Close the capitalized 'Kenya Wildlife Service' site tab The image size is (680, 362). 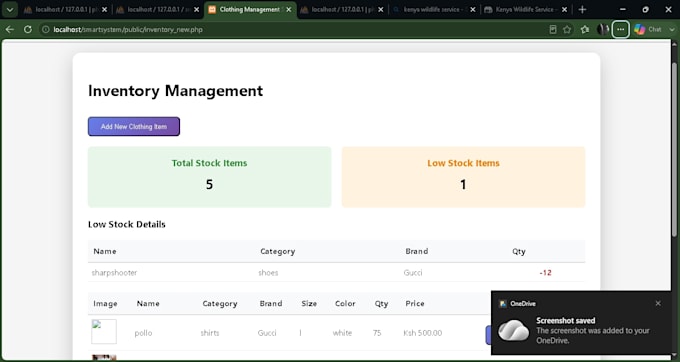(x=564, y=10)
